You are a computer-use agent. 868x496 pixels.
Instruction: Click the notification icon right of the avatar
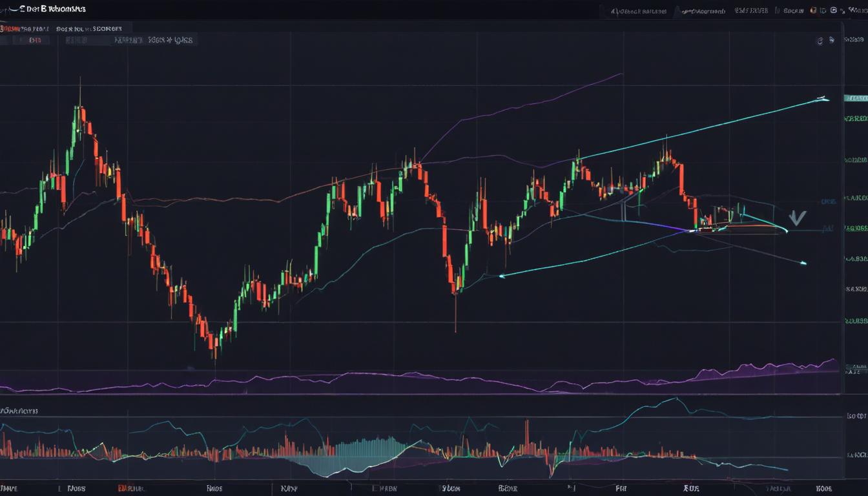(822, 10)
